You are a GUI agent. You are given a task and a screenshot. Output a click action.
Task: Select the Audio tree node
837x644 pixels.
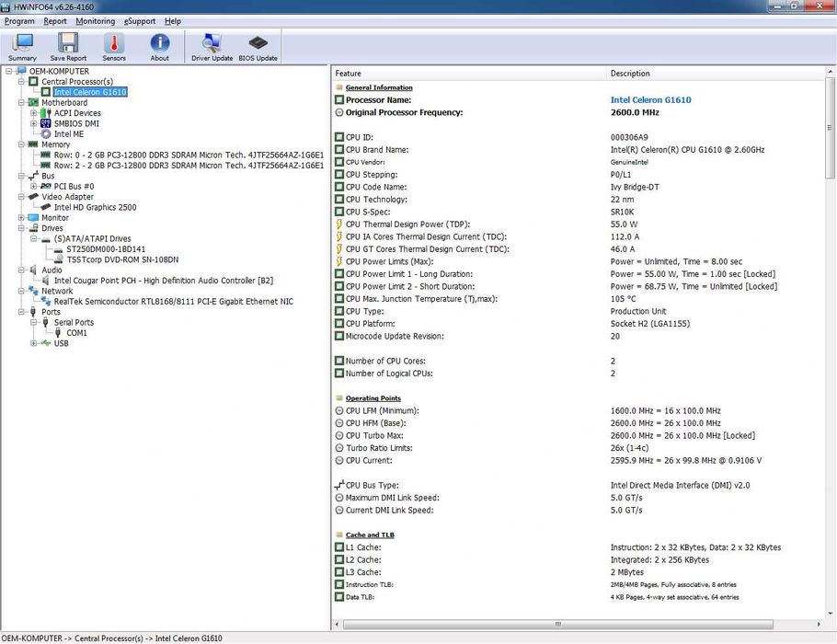[52, 270]
